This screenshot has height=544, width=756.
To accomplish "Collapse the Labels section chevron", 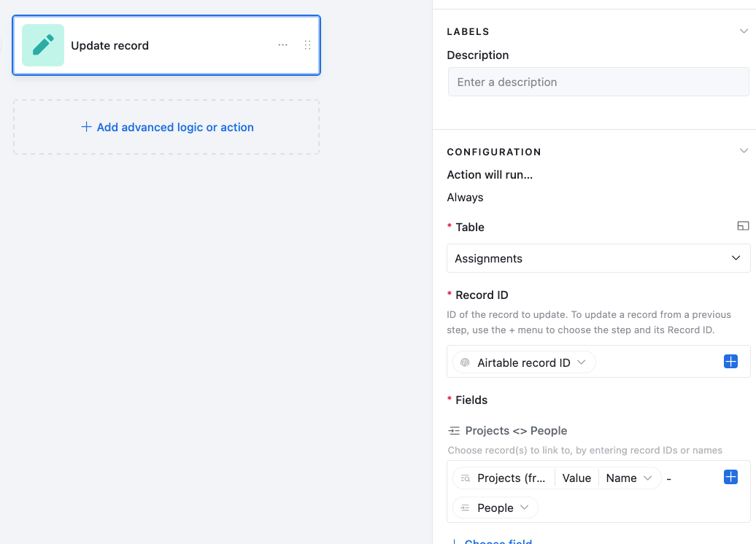I will coord(744,31).
